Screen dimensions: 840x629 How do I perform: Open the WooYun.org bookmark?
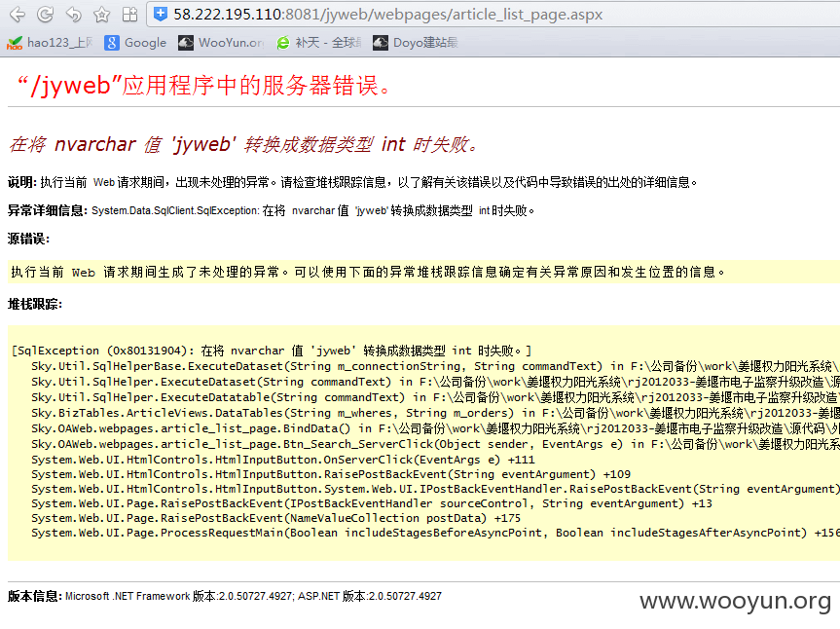[x=221, y=42]
